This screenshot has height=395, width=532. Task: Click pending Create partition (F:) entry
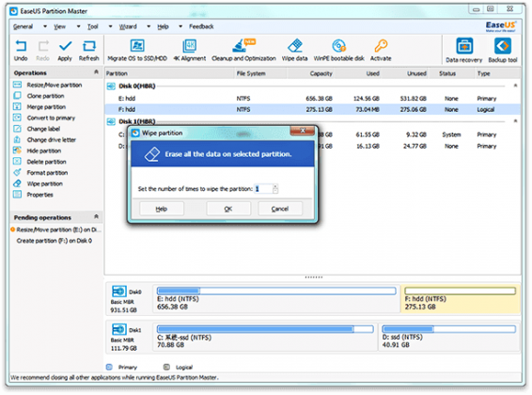pyautogui.click(x=55, y=241)
